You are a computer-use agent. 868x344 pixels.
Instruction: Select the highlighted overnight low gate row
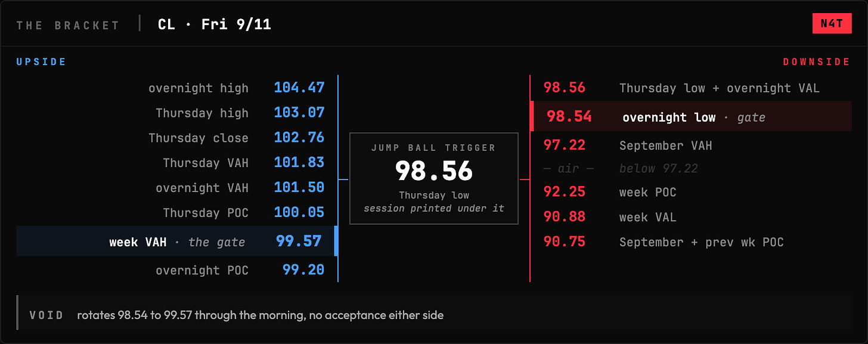point(691,116)
